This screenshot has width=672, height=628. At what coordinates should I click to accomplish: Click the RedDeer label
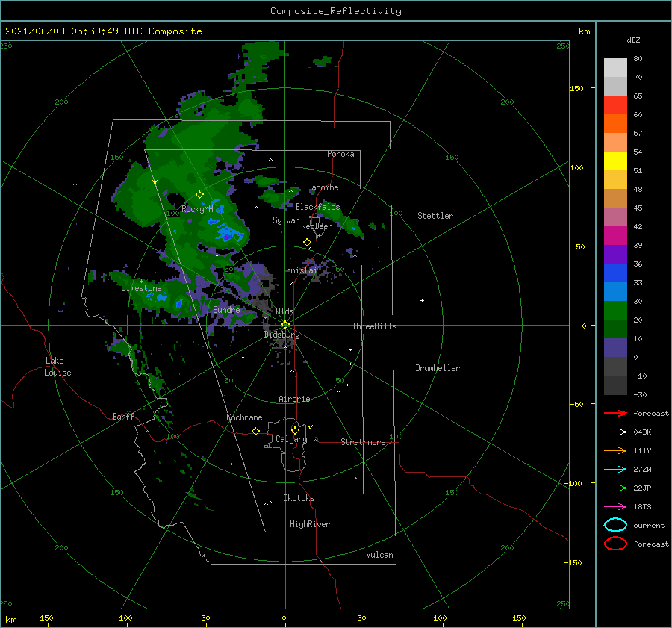(317, 226)
